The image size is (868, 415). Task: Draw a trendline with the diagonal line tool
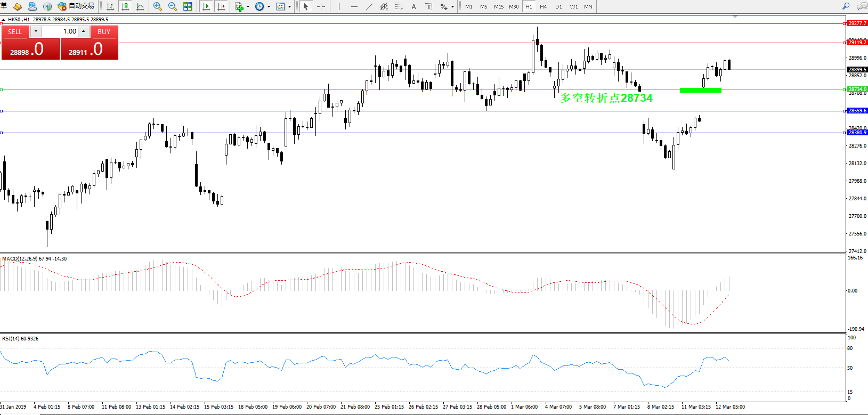click(x=369, y=6)
